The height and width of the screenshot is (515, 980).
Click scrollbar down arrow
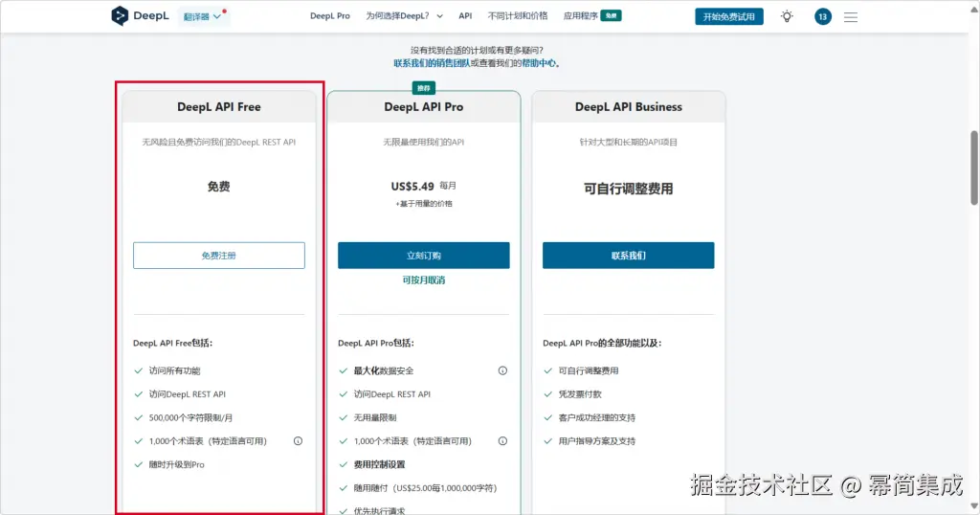[x=973, y=506]
